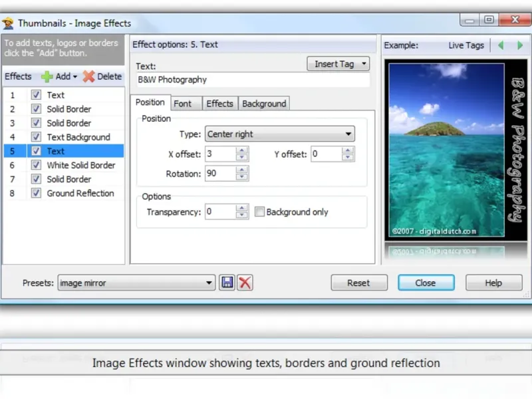Open Help for Image Effects
Screen dimensions: 532x399
(x=493, y=283)
